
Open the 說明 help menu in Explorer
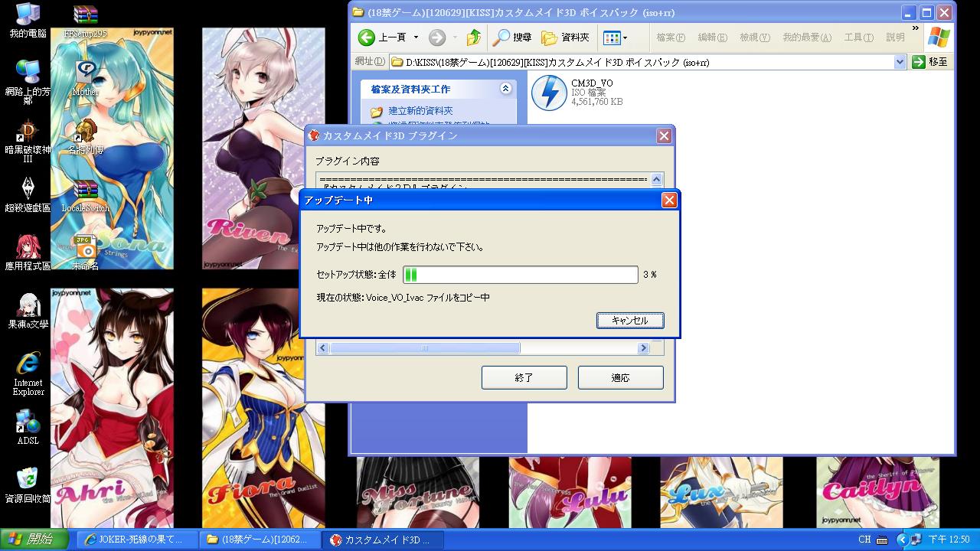(x=895, y=37)
